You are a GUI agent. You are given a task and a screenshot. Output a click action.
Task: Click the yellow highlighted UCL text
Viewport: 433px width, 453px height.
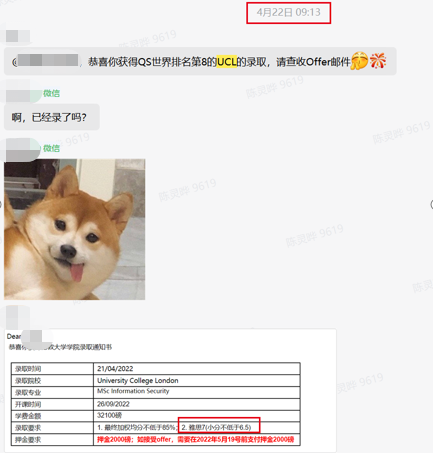pyautogui.click(x=227, y=62)
